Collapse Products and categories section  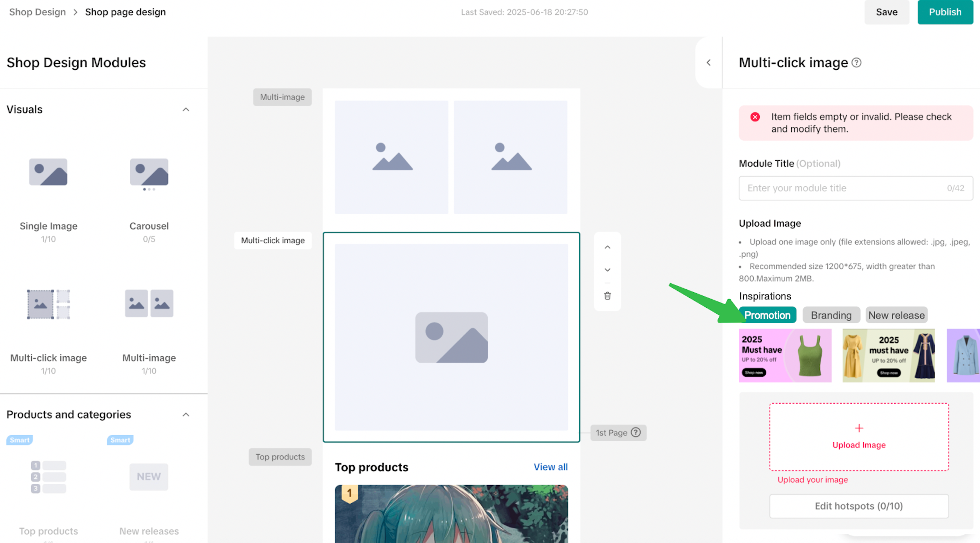pos(186,414)
